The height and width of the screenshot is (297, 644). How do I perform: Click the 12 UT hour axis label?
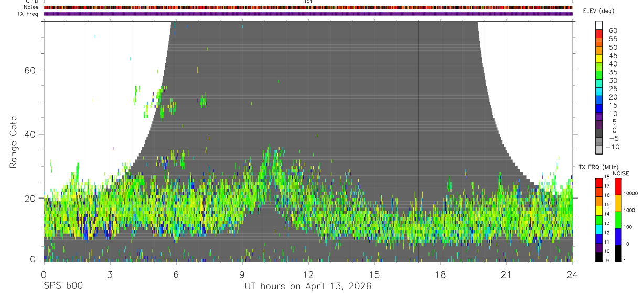308,275
